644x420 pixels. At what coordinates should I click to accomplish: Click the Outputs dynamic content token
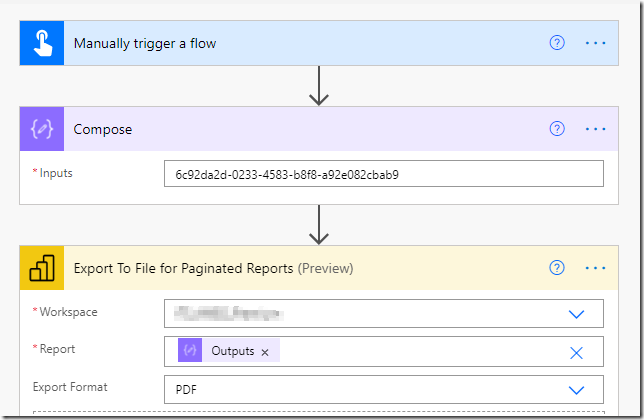tap(229, 350)
